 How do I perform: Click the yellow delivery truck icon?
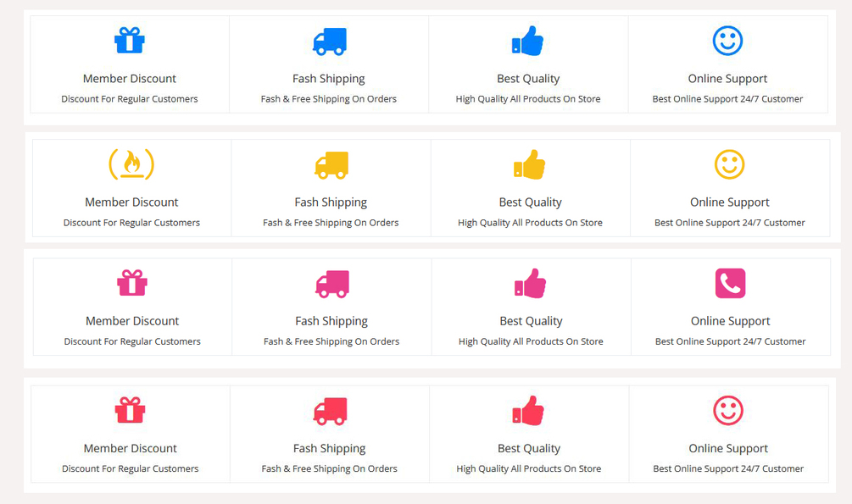[x=331, y=165]
